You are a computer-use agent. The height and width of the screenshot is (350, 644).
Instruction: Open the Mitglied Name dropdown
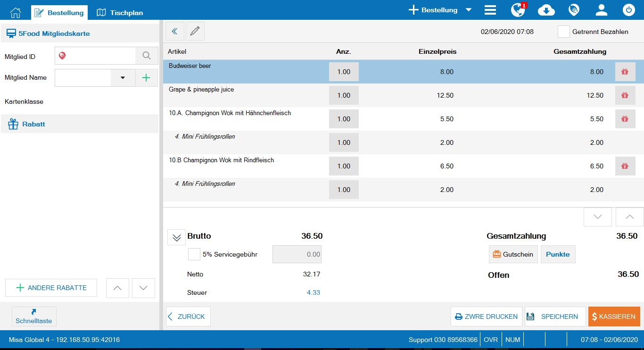[x=123, y=78]
